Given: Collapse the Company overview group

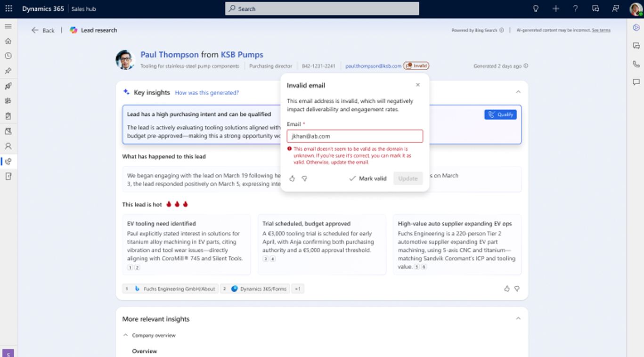Looking at the screenshot, I should [125, 335].
